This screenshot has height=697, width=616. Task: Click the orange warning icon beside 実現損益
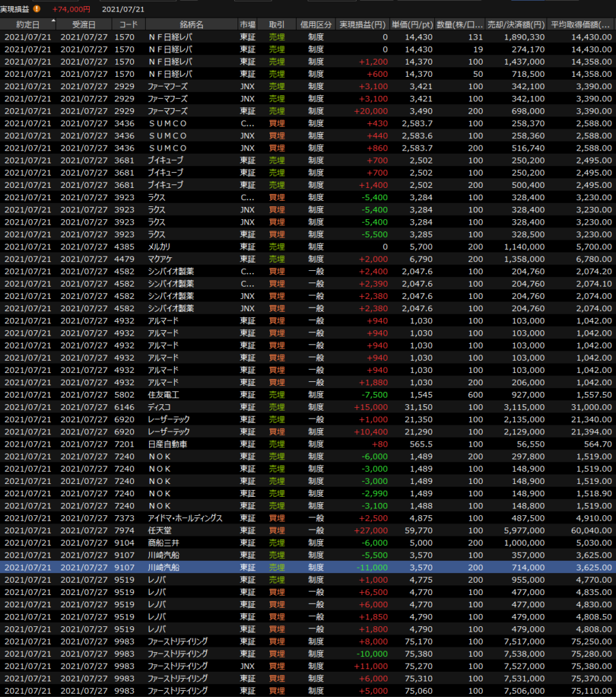click(36, 9)
